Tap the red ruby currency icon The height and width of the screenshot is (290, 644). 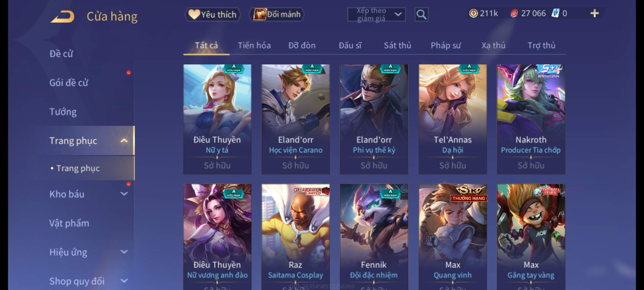[514, 13]
